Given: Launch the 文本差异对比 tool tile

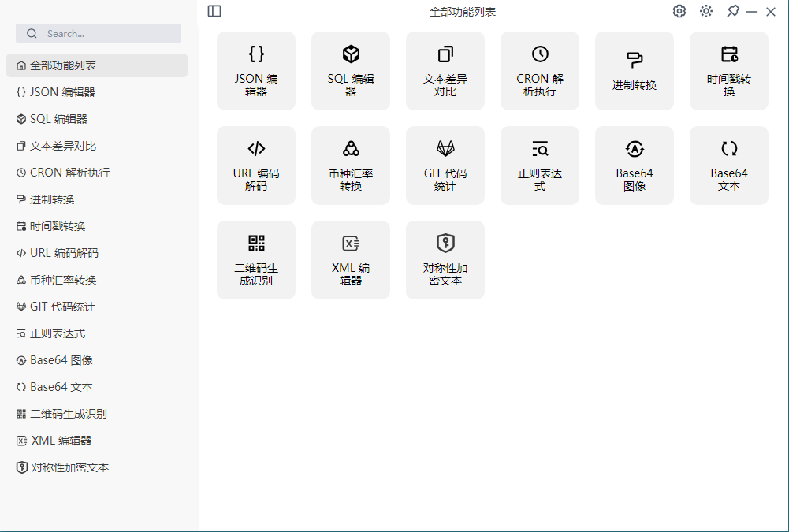Looking at the screenshot, I should [445, 71].
